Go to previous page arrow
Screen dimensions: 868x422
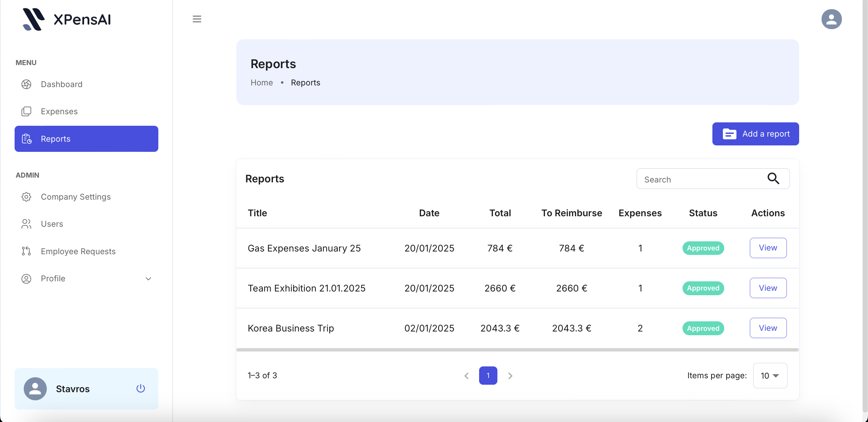coord(467,376)
